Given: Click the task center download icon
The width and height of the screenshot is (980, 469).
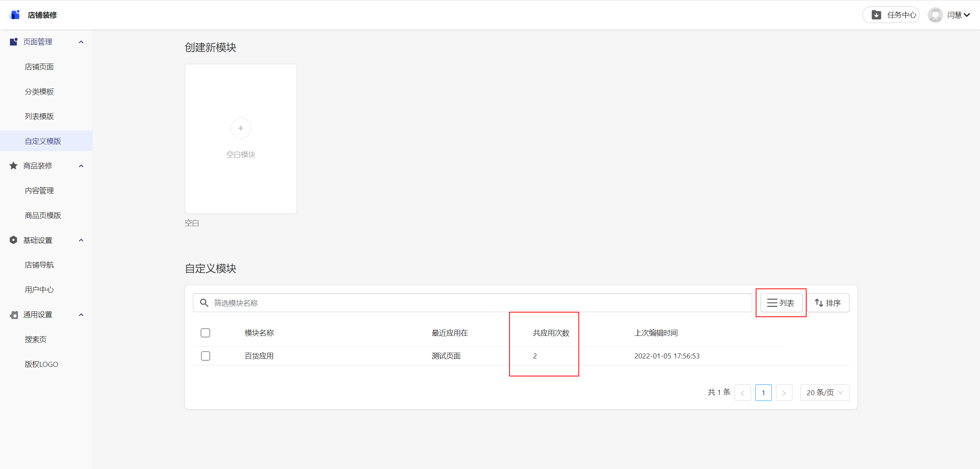Looking at the screenshot, I should (x=876, y=15).
